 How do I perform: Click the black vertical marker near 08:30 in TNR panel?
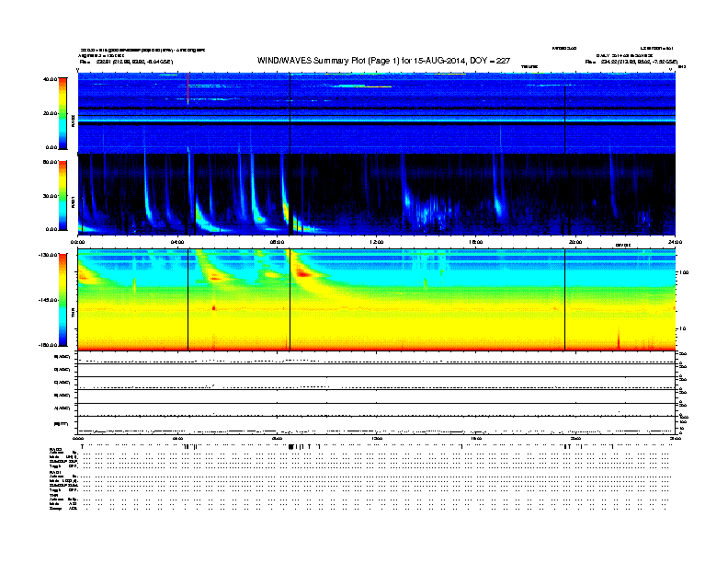coord(290,300)
